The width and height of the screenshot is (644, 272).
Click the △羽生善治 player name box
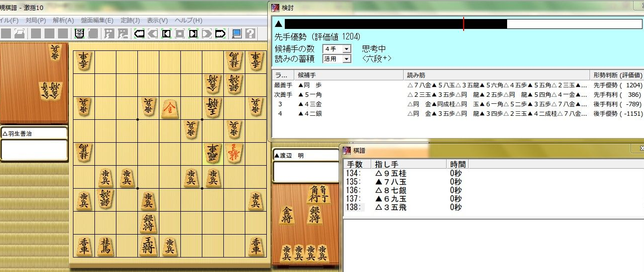(34, 133)
